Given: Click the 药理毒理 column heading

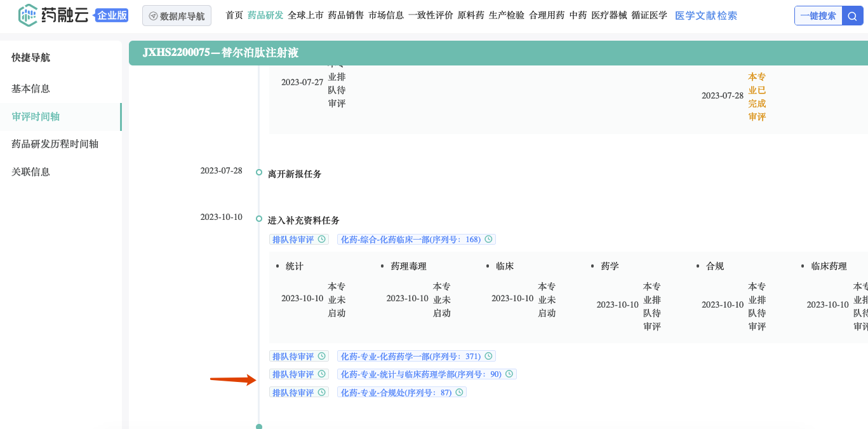Looking at the screenshot, I should point(409,266).
